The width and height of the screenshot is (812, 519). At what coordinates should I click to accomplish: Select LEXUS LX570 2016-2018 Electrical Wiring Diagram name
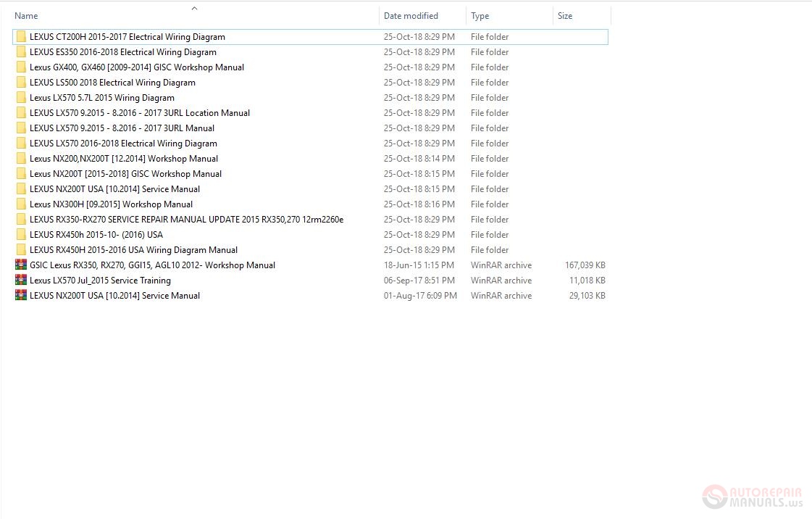(123, 144)
